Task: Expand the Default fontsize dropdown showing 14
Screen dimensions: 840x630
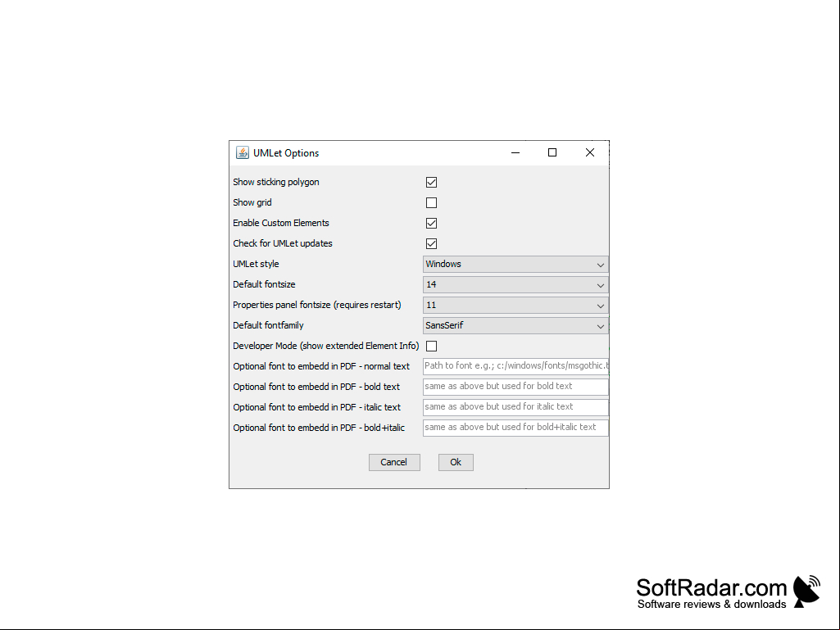Action: click(x=515, y=284)
